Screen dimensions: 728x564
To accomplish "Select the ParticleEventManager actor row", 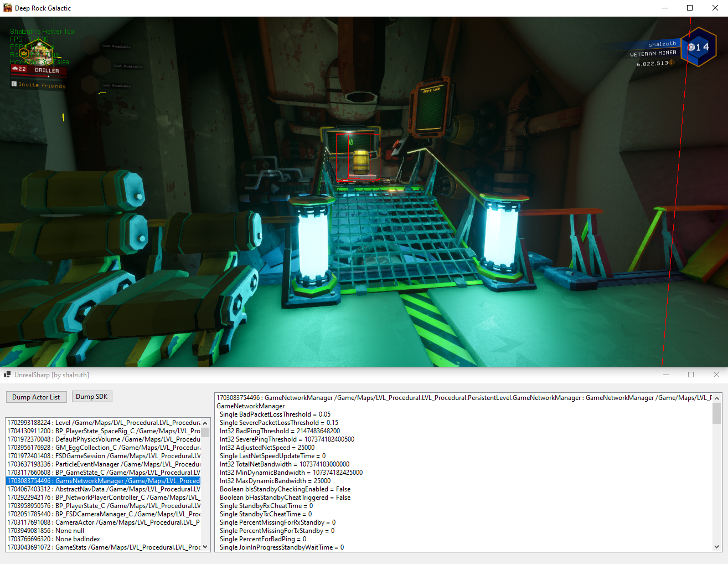I will [103, 464].
